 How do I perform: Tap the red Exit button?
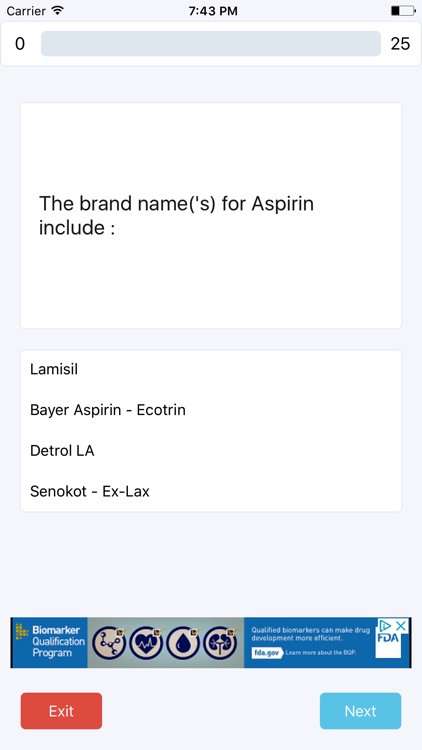[x=61, y=711]
